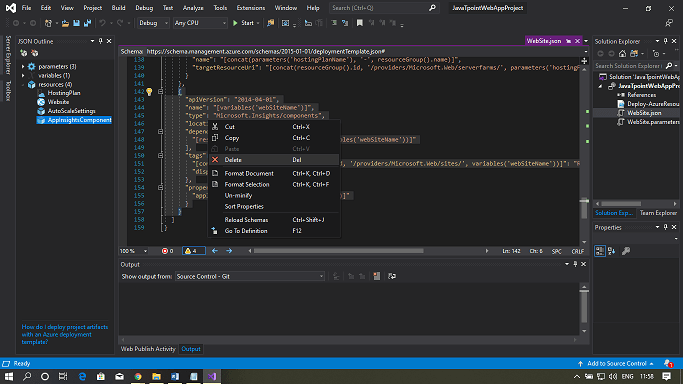Click the Solution Explorer search magnifier icon
The height and width of the screenshot is (384, 683).
pos(669,66)
